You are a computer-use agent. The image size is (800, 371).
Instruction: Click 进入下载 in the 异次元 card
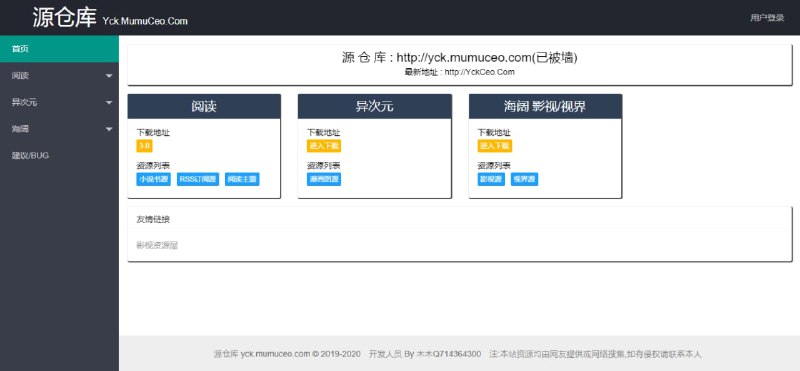(324, 146)
